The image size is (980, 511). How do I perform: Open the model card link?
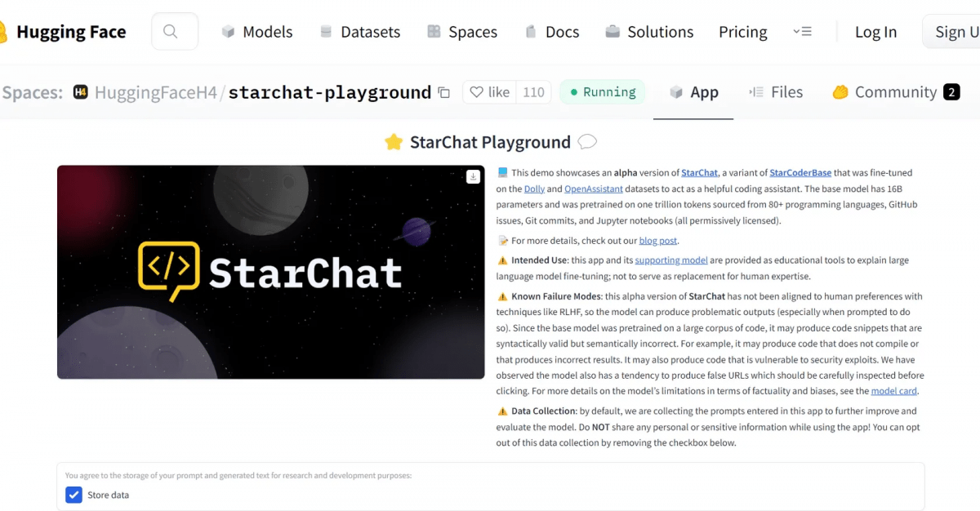[893, 390]
